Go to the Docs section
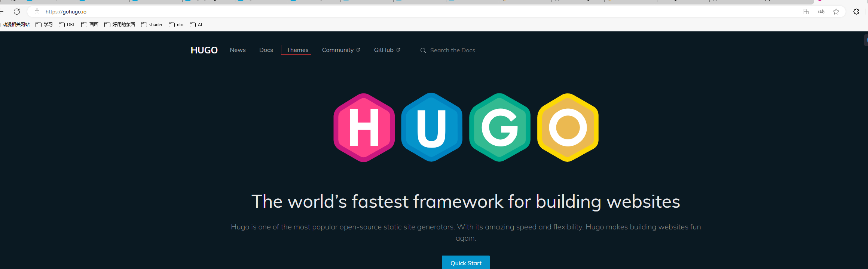 click(x=266, y=50)
